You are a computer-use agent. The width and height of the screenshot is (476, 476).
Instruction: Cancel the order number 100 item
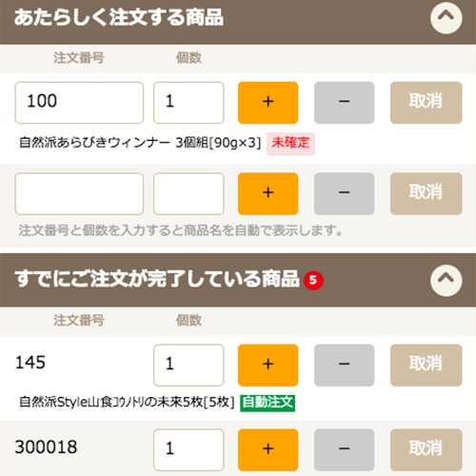(426, 103)
